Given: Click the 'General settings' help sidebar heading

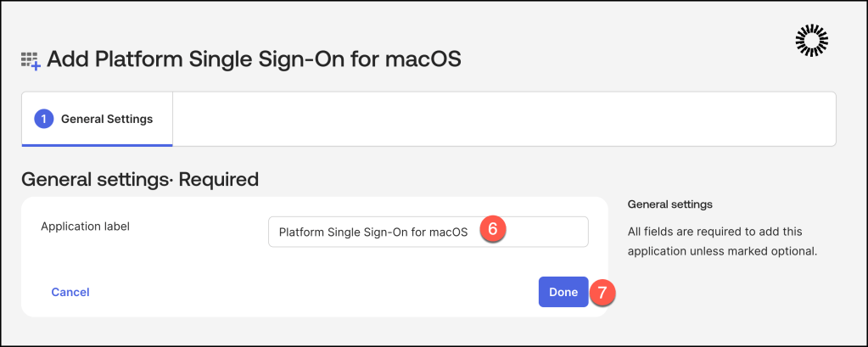Looking at the screenshot, I should coord(669,204).
